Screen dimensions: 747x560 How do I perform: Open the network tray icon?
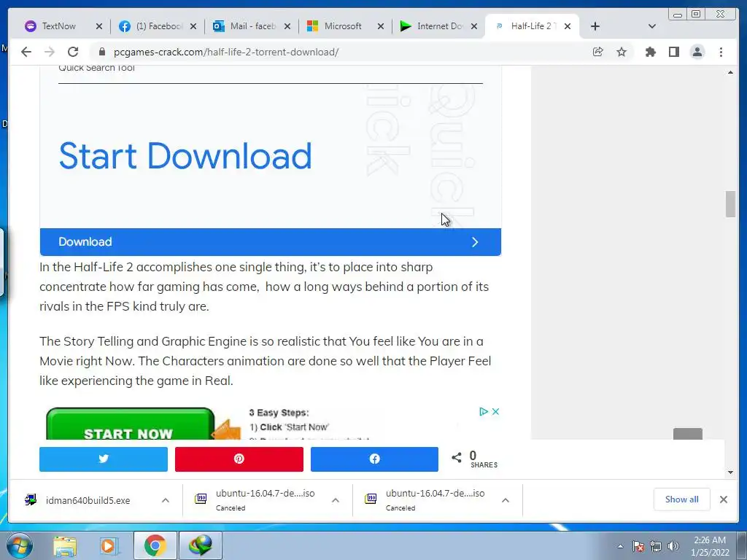click(x=656, y=546)
